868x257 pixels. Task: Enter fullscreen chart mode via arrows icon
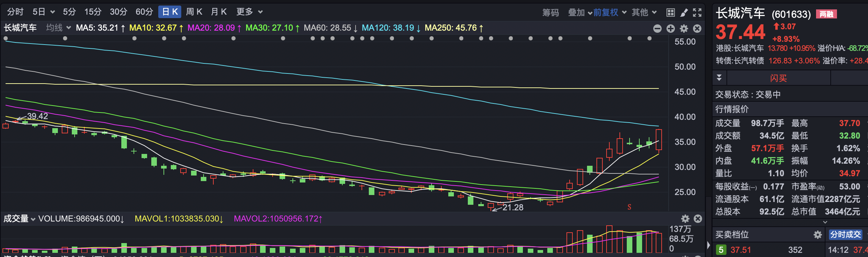pos(697,13)
